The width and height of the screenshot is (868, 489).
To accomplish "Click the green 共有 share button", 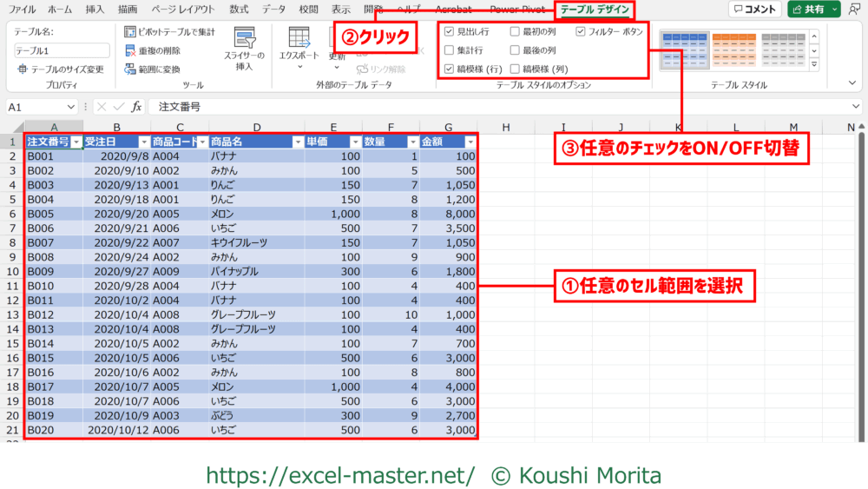I will pyautogui.click(x=813, y=10).
